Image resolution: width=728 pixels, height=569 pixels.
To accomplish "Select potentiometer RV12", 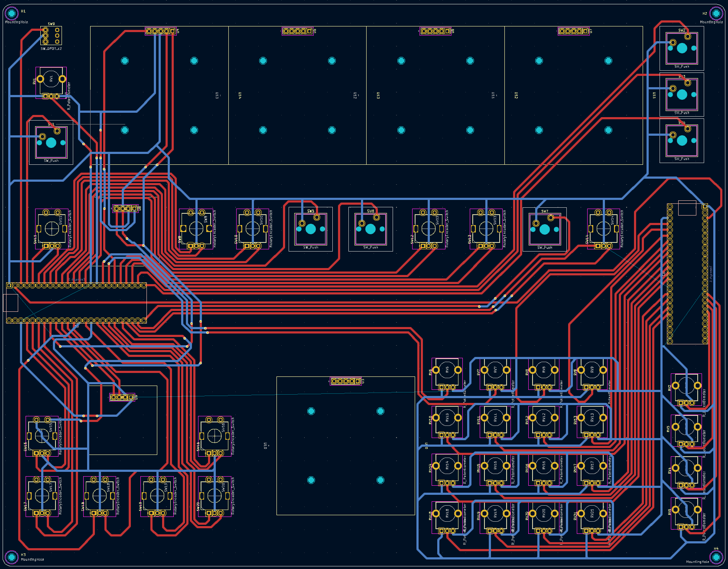I will coord(544,422).
